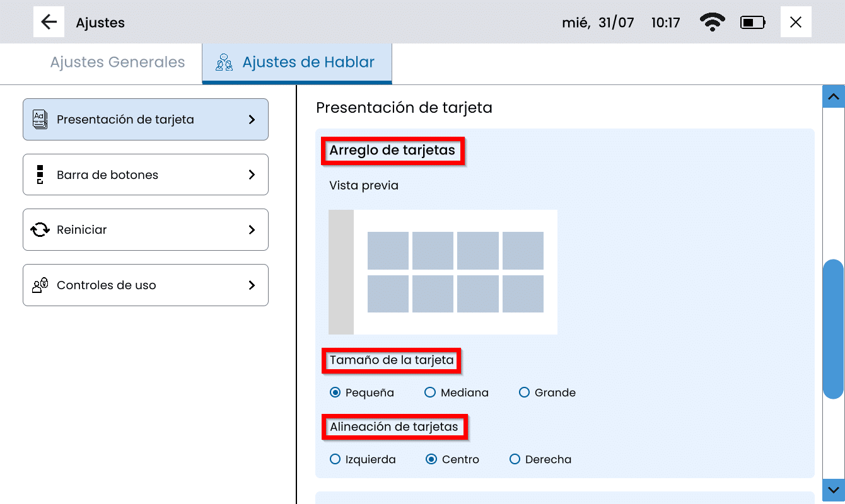845x504 pixels.
Task: Expand Controles de uso chevron arrow
Action: tap(252, 285)
